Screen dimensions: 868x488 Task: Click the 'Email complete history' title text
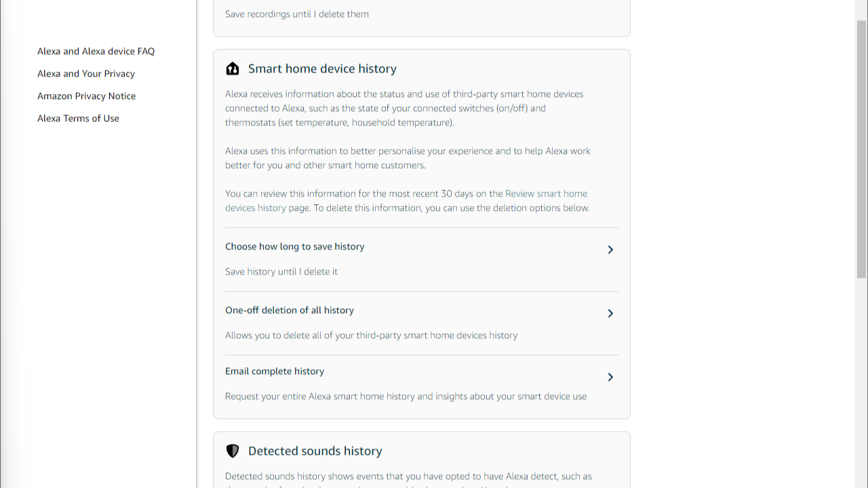pos(275,371)
